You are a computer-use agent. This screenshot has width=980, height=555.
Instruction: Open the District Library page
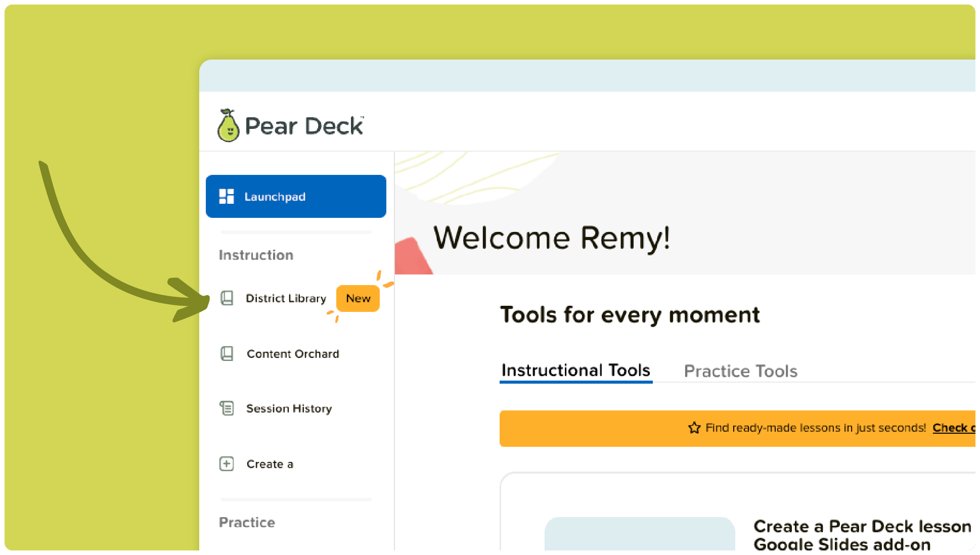(x=286, y=298)
